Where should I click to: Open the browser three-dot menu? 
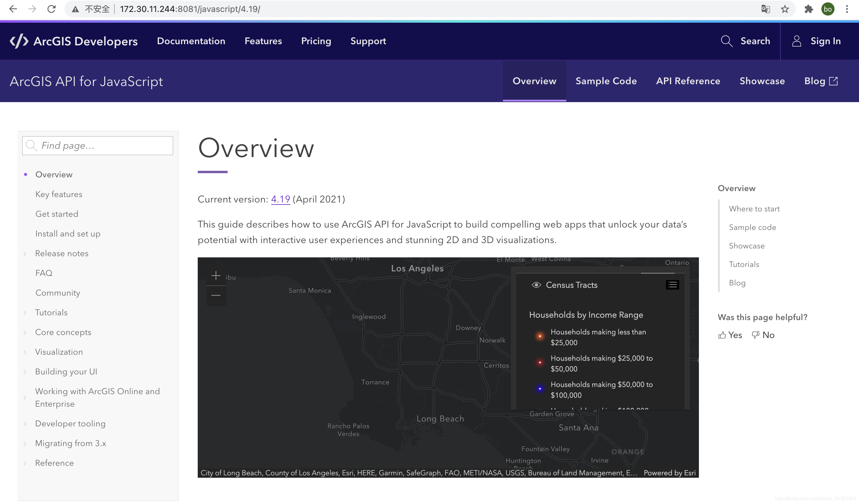(847, 9)
